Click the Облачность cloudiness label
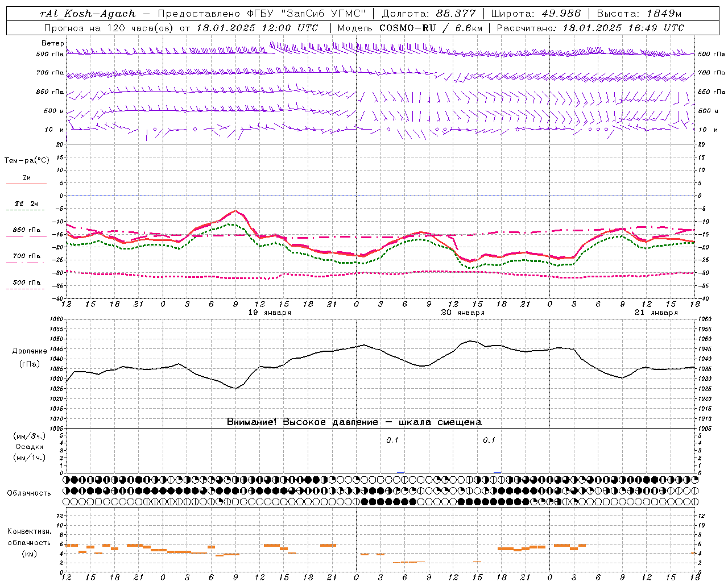This screenshot has height=582, width=728. coord(29,493)
